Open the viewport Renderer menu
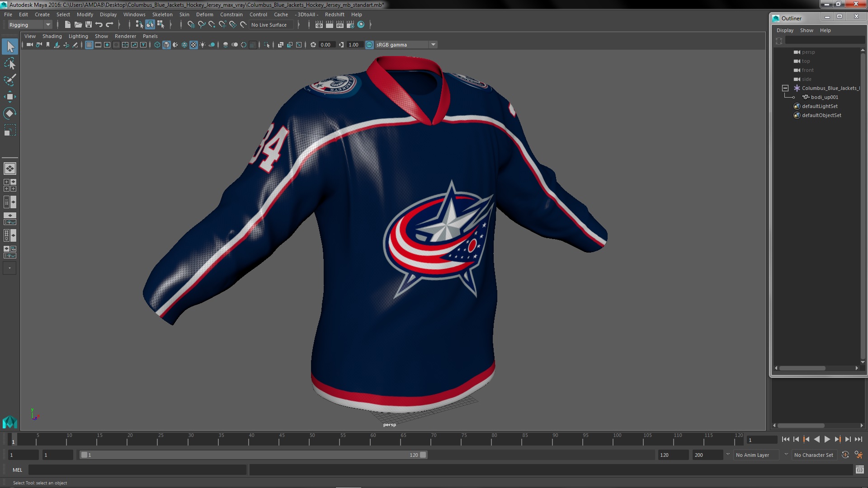This screenshot has height=488, width=868. coord(125,36)
